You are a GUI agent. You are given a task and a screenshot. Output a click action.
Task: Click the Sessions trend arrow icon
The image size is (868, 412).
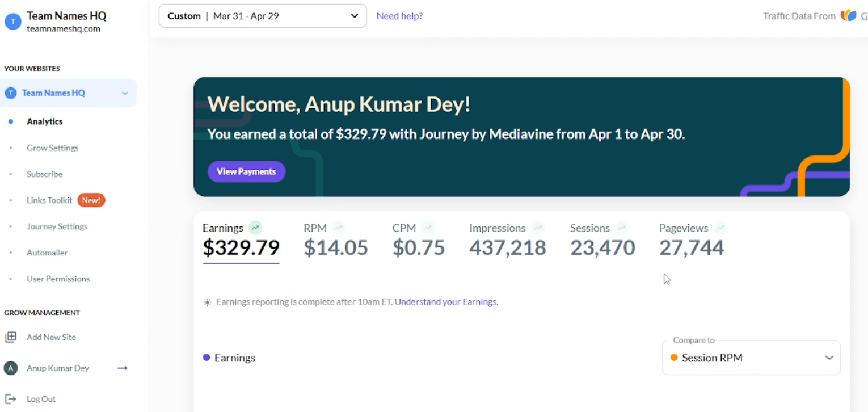pyautogui.click(x=622, y=228)
